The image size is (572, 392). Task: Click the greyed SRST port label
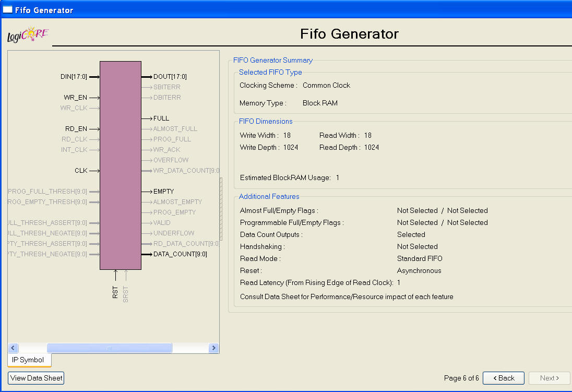(x=125, y=294)
